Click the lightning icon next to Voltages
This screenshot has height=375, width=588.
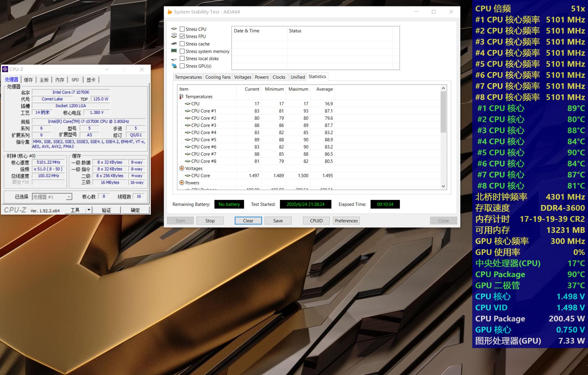(x=182, y=168)
